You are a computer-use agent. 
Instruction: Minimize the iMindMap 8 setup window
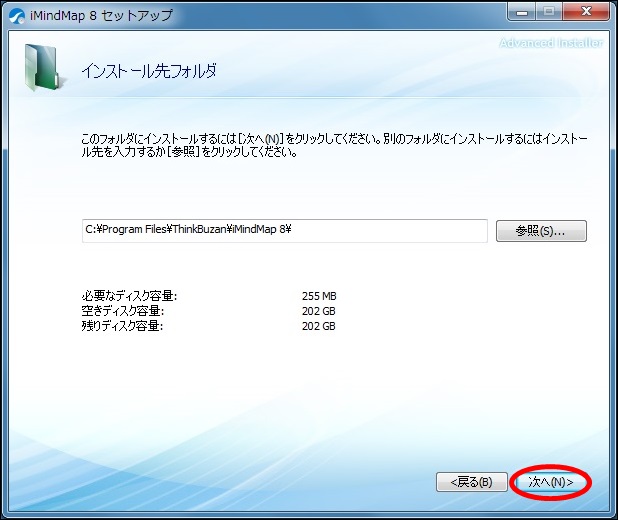coord(522,12)
